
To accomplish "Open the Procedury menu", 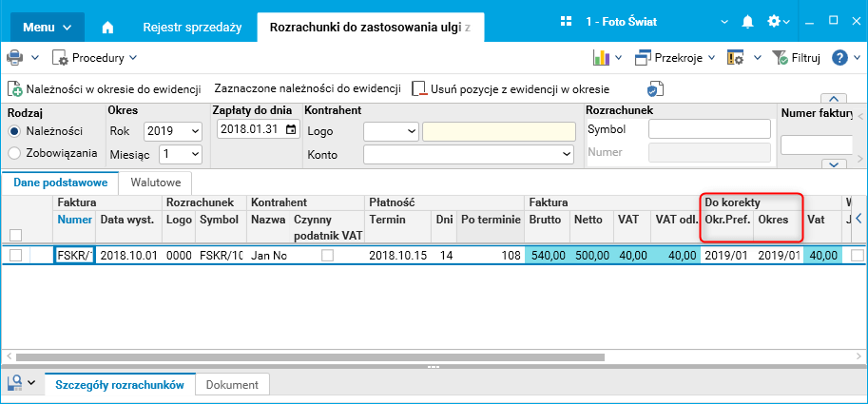I will [94, 58].
